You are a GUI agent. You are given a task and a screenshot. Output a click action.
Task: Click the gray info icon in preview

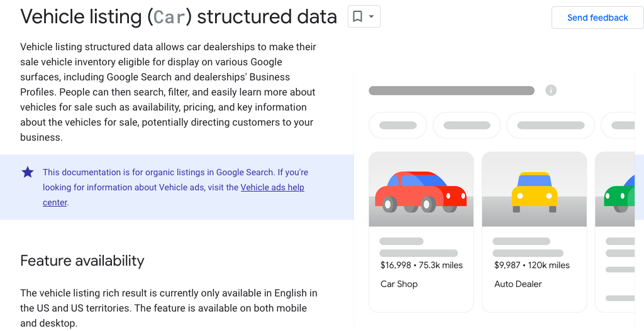pyautogui.click(x=551, y=90)
